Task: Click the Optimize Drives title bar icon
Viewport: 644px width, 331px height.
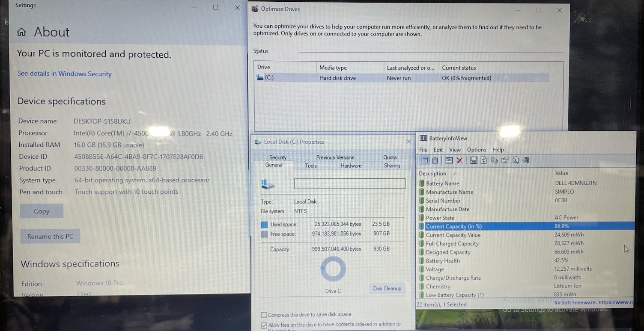Action: point(255,9)
